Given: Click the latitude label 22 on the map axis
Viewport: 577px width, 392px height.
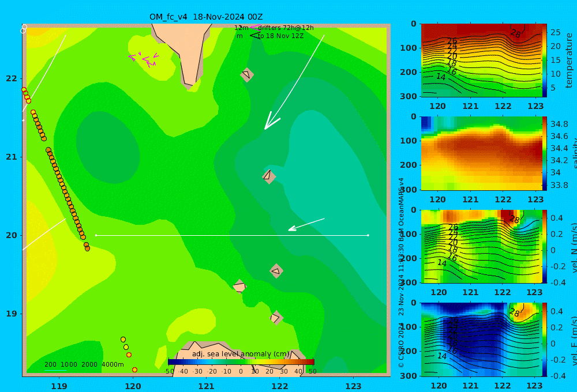Looking at the screenshot, I should tap(12, 78).
